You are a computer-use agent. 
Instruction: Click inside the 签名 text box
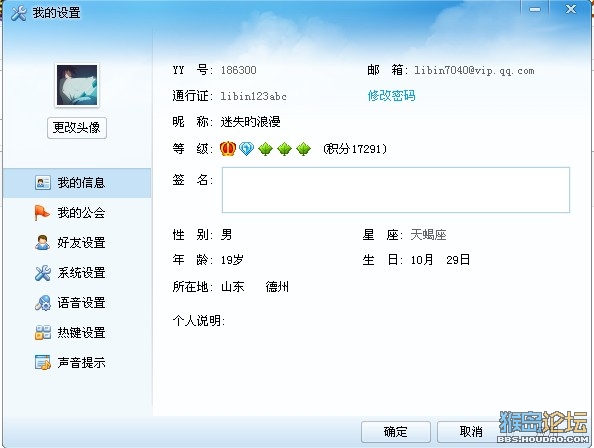(x=395, y=190)
